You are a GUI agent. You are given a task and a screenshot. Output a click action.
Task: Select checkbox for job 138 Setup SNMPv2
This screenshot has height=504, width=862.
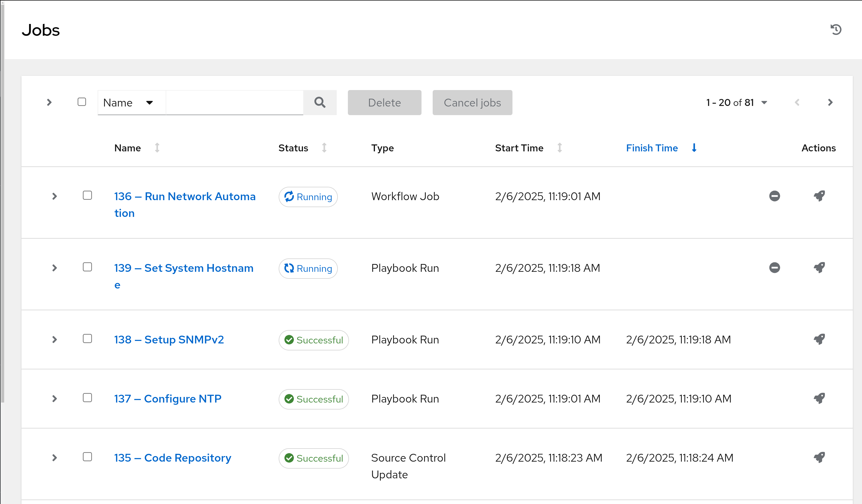coord(88,338)
